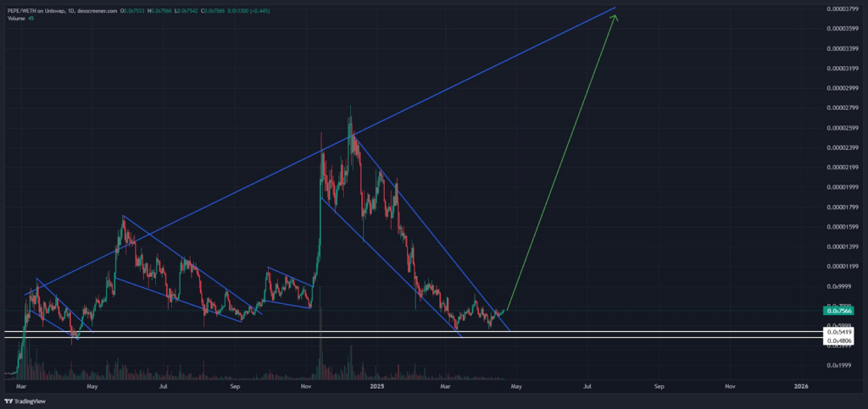The width and height of the screenshot is (868, 409).
Task: Select the 1D interval in chart legend
Action: [x=69, y=9]
